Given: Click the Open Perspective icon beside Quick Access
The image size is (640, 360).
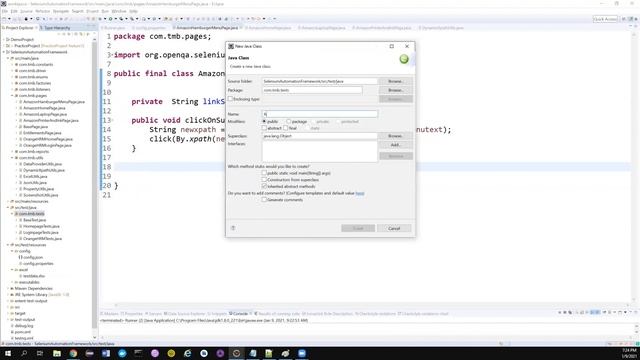Looking at the screenshot, I should [624, 19].
